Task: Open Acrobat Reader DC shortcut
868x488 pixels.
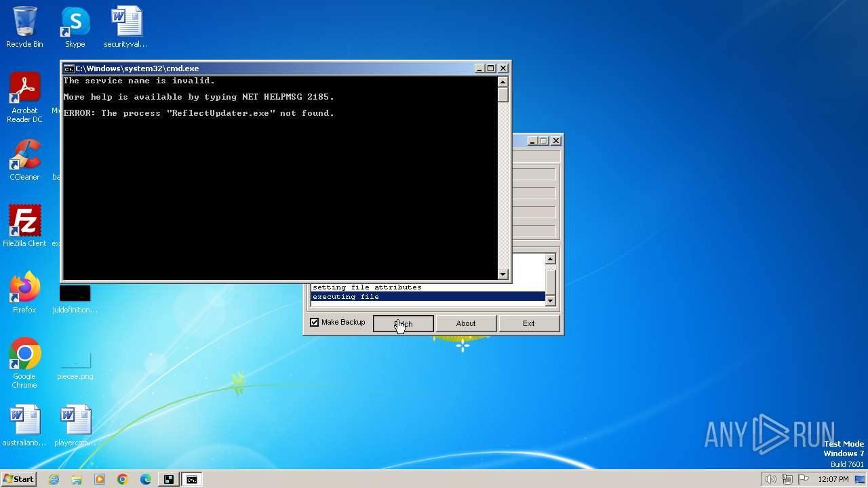Action: tap(24, 98)
